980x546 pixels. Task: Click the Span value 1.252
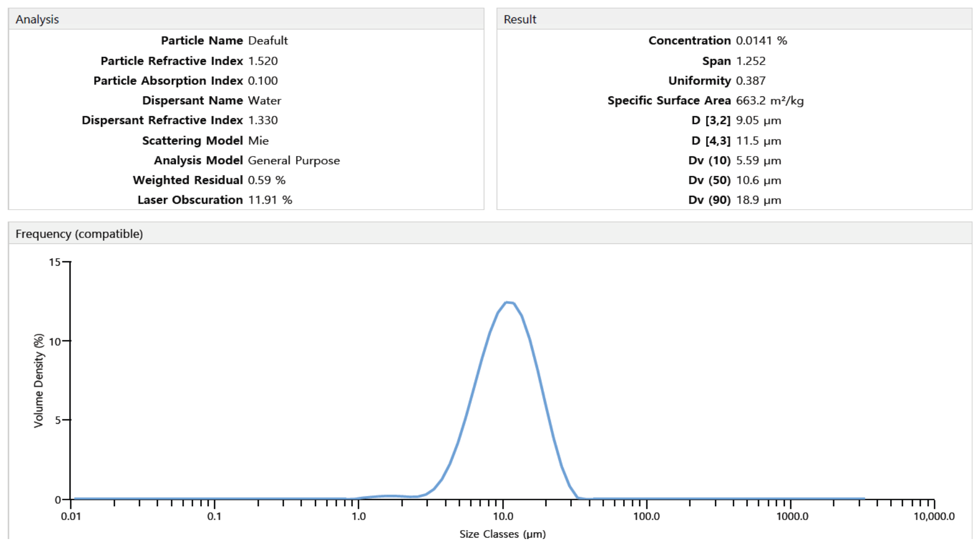pyautogui.click(x=751, y=61)
